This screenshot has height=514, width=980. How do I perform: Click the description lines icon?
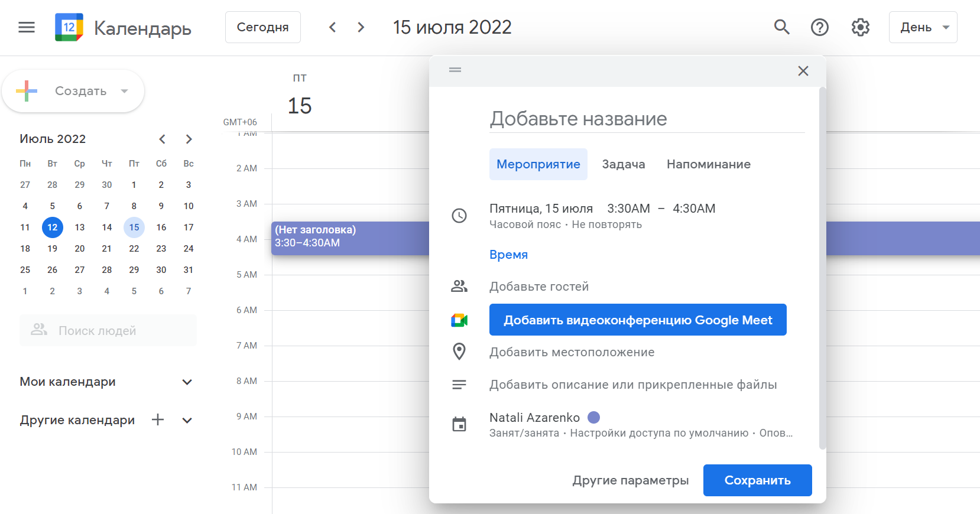(459, 385)
